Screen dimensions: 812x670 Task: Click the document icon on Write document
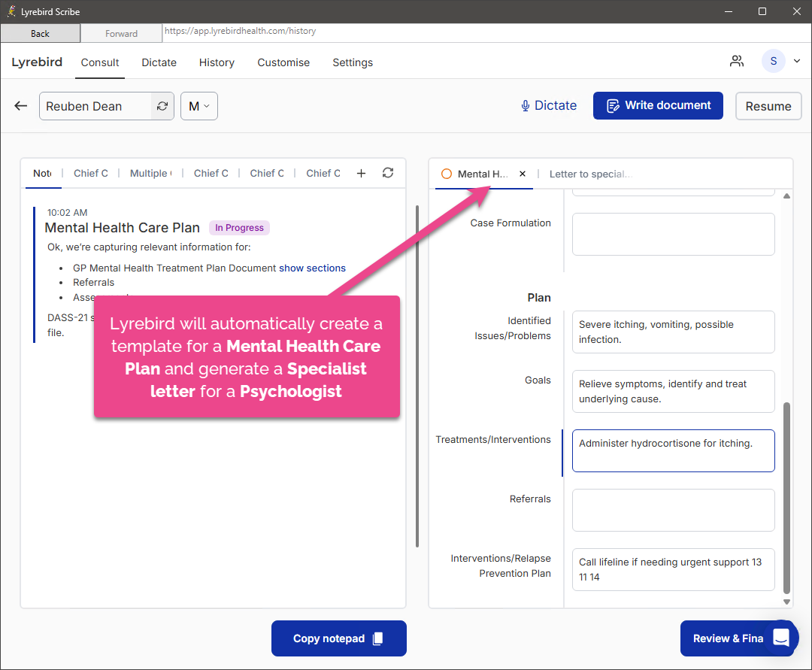coord(613,105)
